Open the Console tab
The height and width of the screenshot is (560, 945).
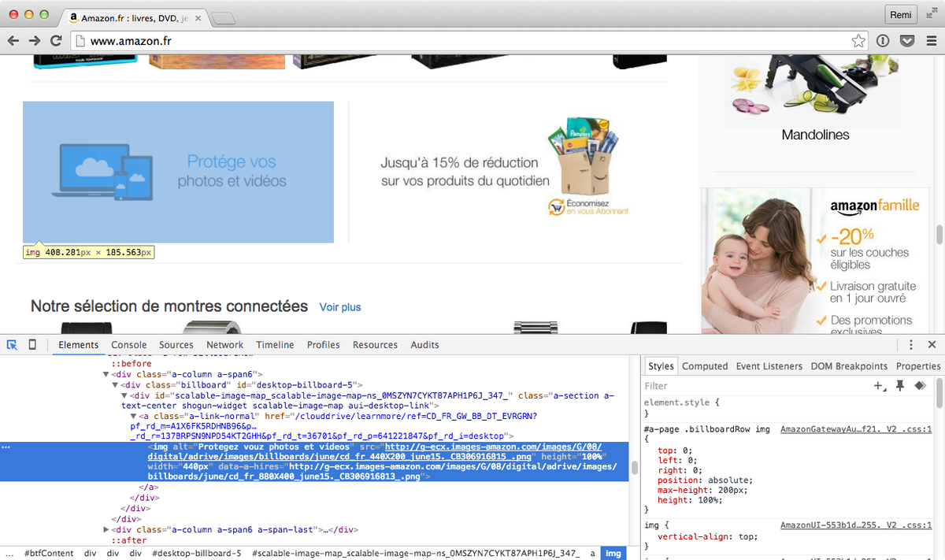tap(129, 345)
